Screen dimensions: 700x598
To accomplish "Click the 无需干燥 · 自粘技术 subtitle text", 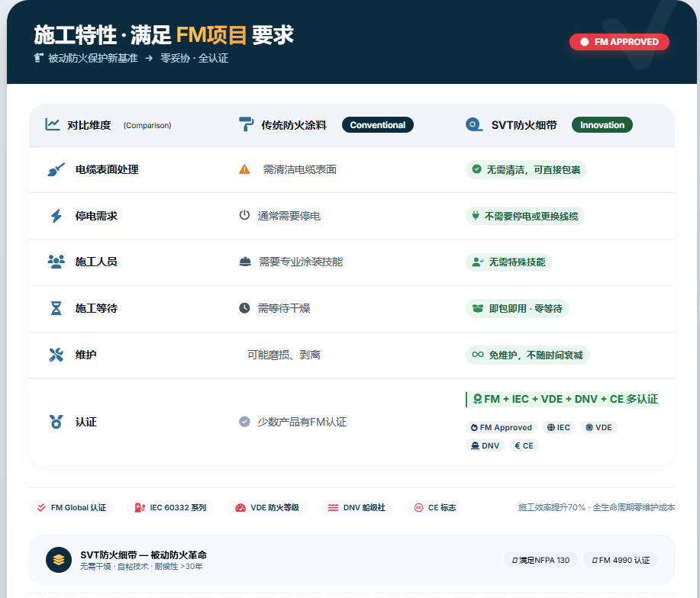I will 115,566.
